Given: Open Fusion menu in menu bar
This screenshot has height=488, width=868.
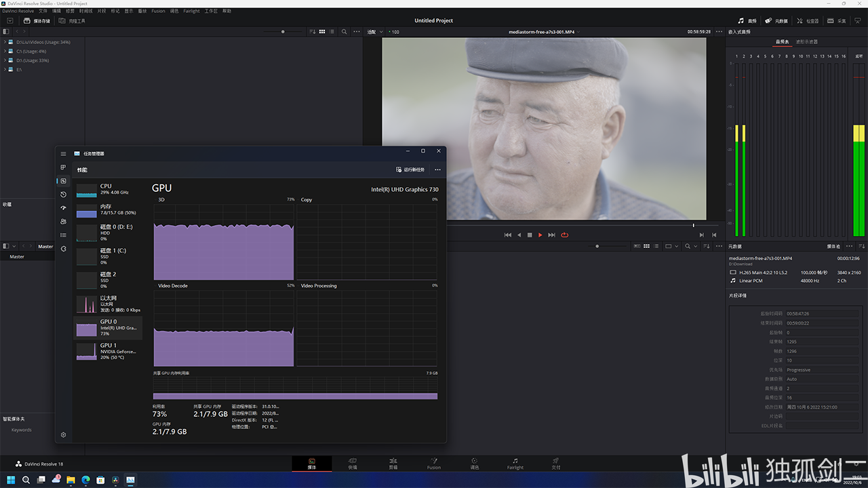Looking at the screenshot, I should tap(158, 11).
